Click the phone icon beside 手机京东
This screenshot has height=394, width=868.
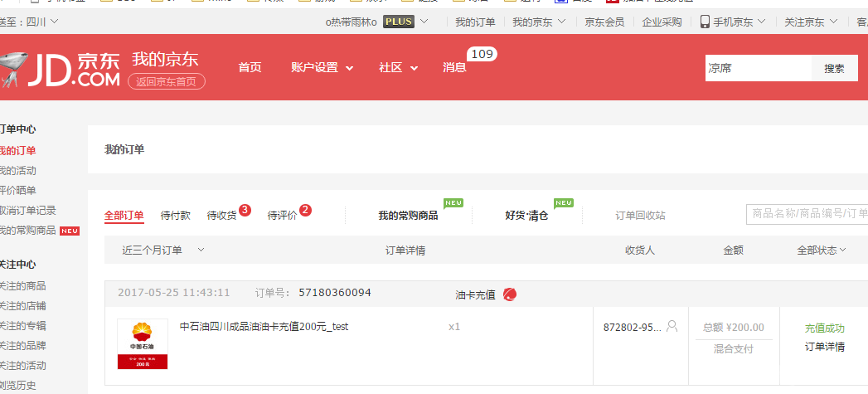[705, 22]
